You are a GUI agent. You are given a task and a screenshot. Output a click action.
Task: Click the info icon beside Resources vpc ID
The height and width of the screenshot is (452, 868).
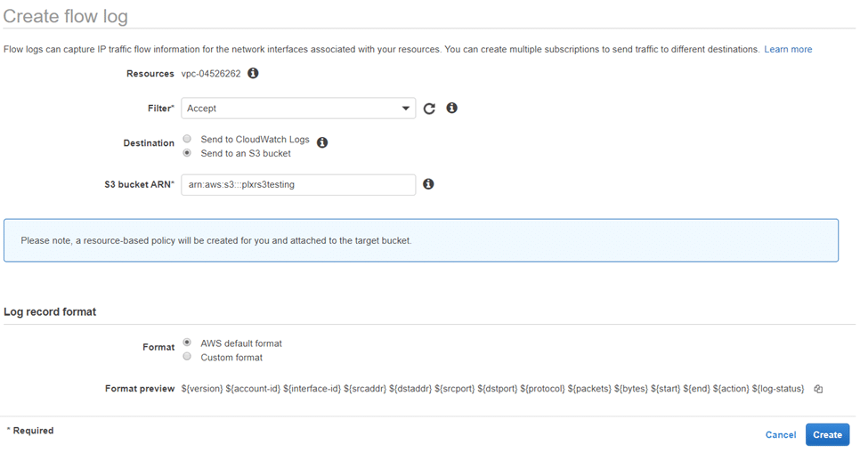tap(253, 73)
